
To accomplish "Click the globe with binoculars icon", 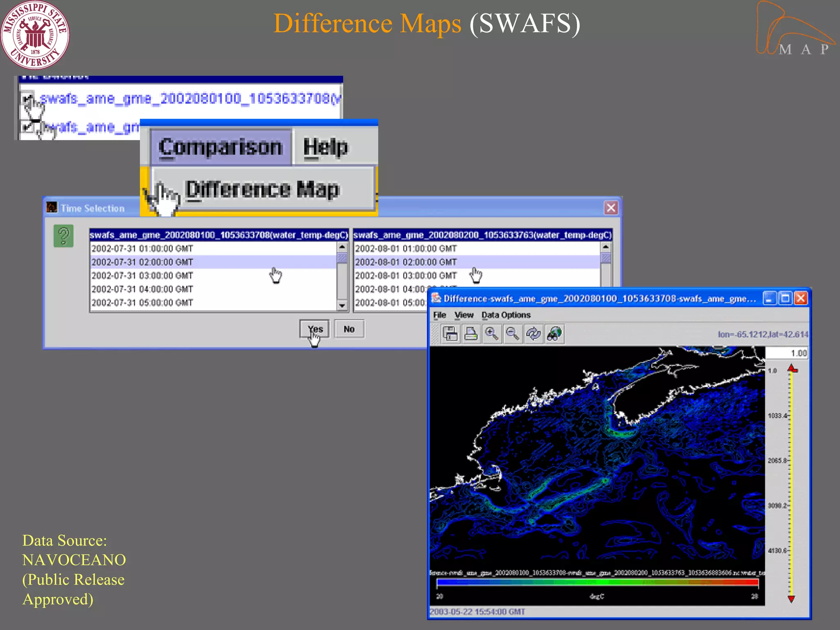I will point(554,334).
